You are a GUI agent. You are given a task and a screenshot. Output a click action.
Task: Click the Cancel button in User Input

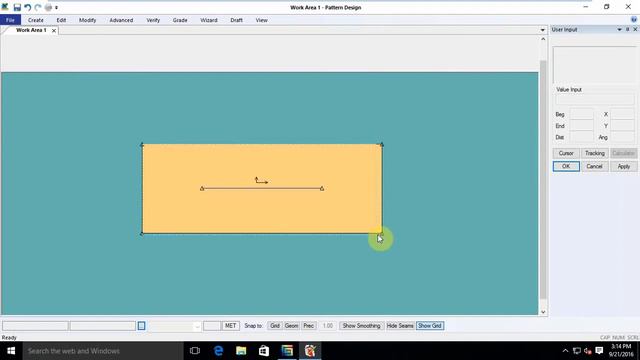coord(595,166)
